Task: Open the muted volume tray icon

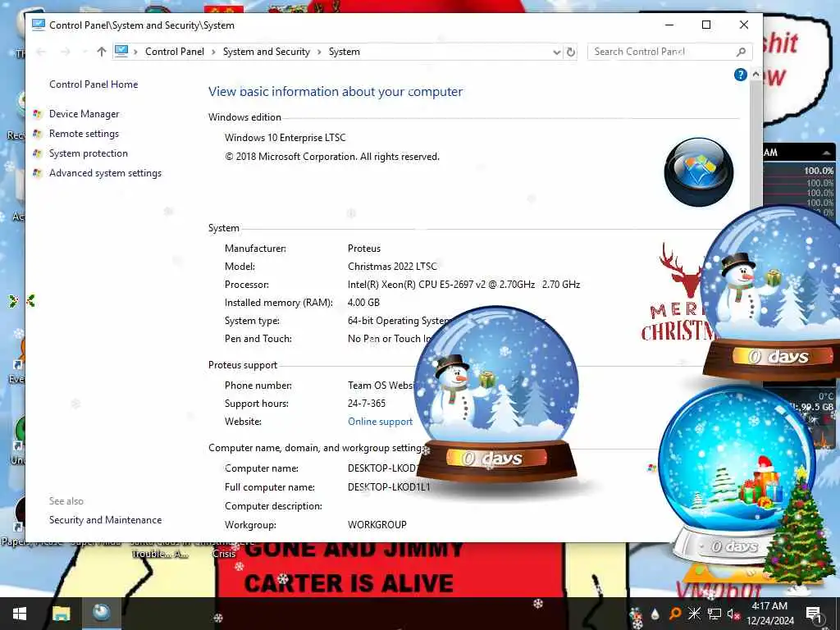Action: click(733, 614)
